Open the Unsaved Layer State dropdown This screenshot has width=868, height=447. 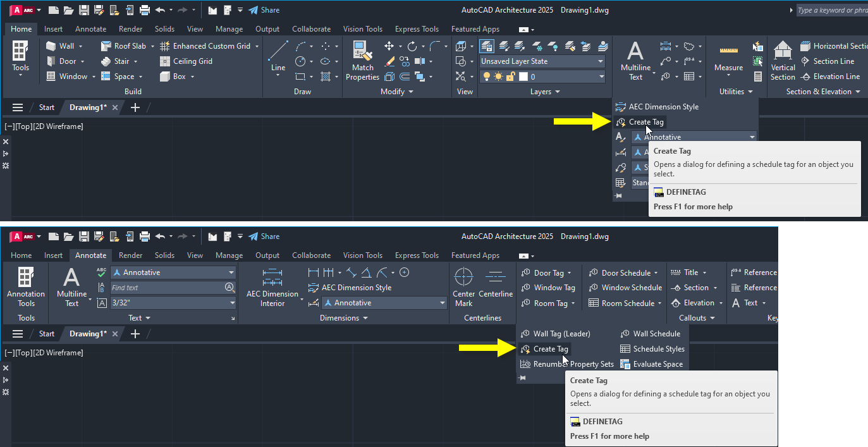[542, 61]
